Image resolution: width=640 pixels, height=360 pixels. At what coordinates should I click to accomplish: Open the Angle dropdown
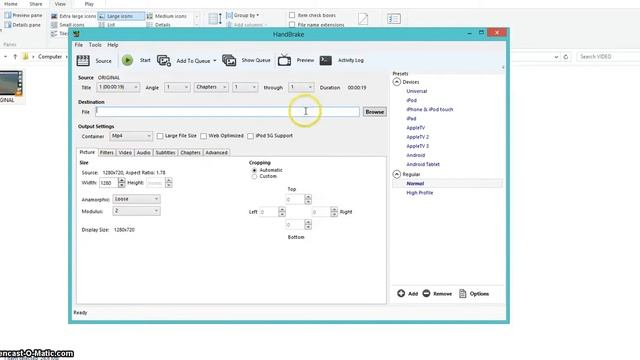click(x=177, y=87)
